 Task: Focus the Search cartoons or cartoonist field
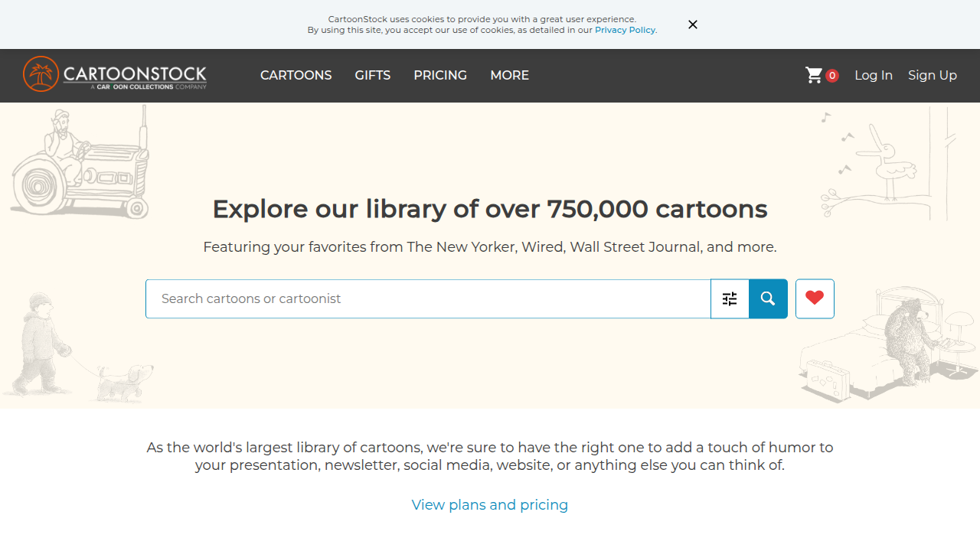point(428,298)
